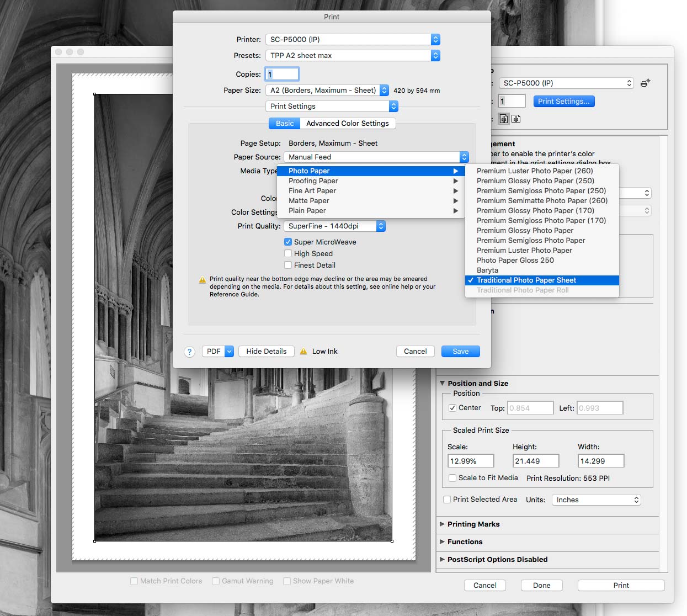The image size is (687, 616).
Task: Choose Premium Glossy Photo Paper (170)
Action: pos(542,211)
